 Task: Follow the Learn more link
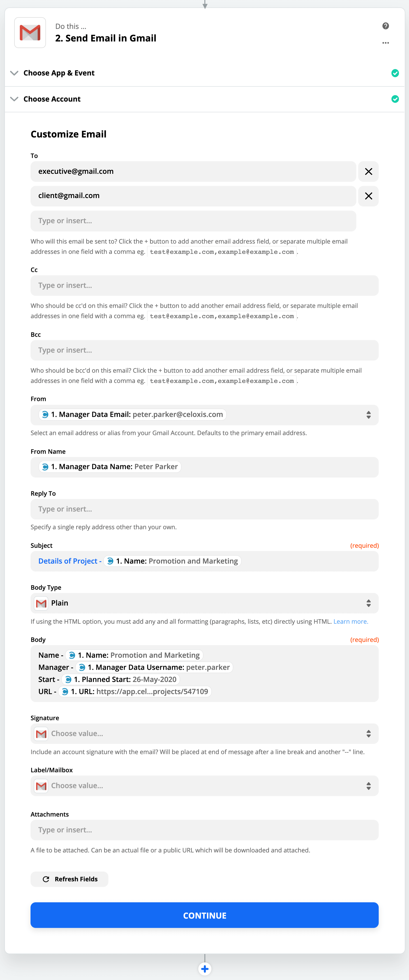tap(351, 621)
